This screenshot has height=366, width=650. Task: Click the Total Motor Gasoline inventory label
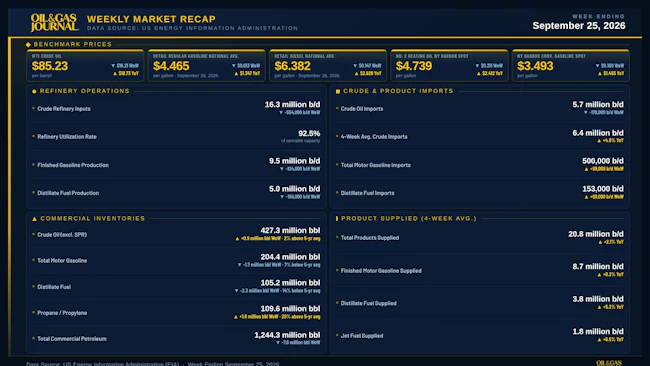coord(62,261)
